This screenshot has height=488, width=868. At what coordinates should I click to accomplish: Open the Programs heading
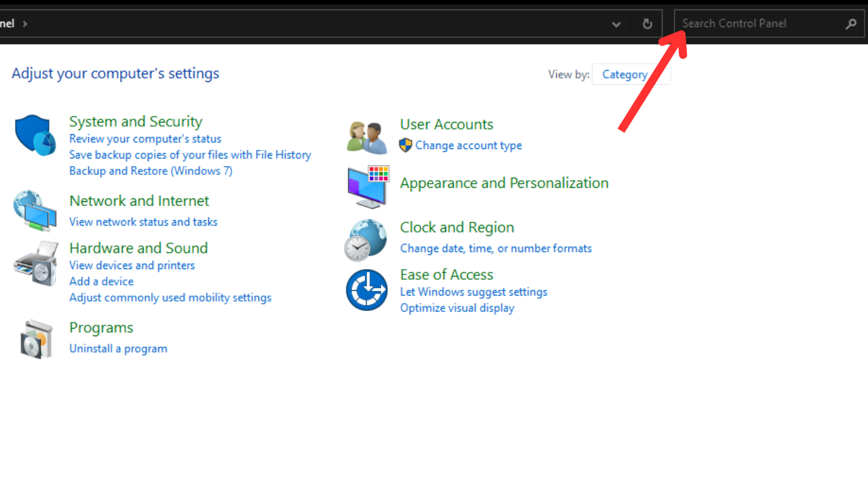[101, 328]
